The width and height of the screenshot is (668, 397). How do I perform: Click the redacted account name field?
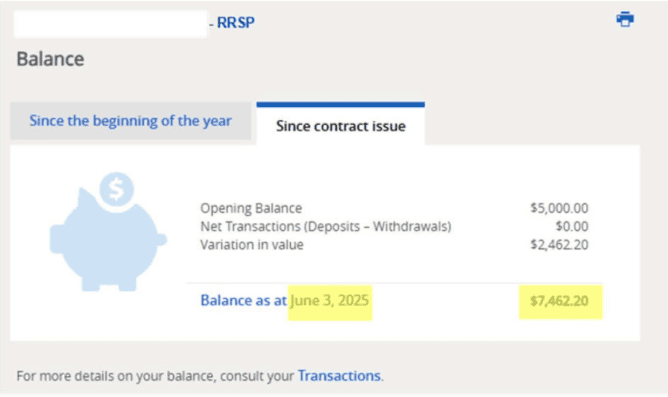click(110, 24)
